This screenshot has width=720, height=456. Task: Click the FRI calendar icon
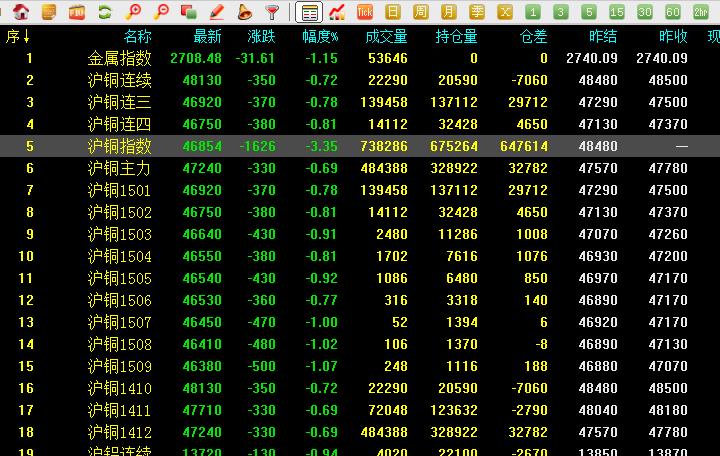click(76, 12)
